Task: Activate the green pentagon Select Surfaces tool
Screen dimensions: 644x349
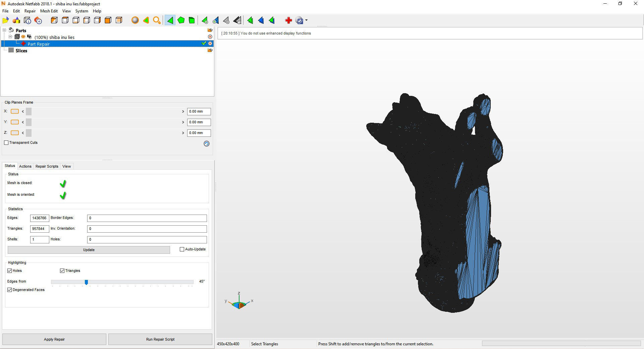Action: click(x=181, y=20)
